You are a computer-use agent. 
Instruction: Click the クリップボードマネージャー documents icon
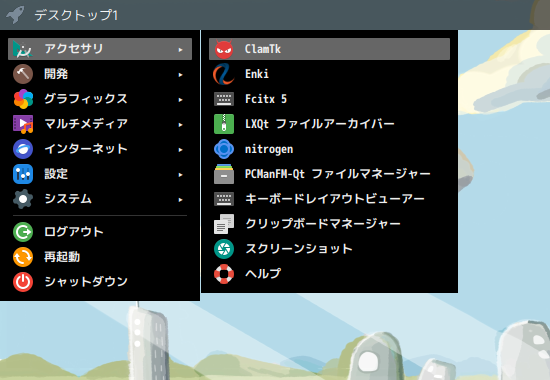tap(224, 224)
